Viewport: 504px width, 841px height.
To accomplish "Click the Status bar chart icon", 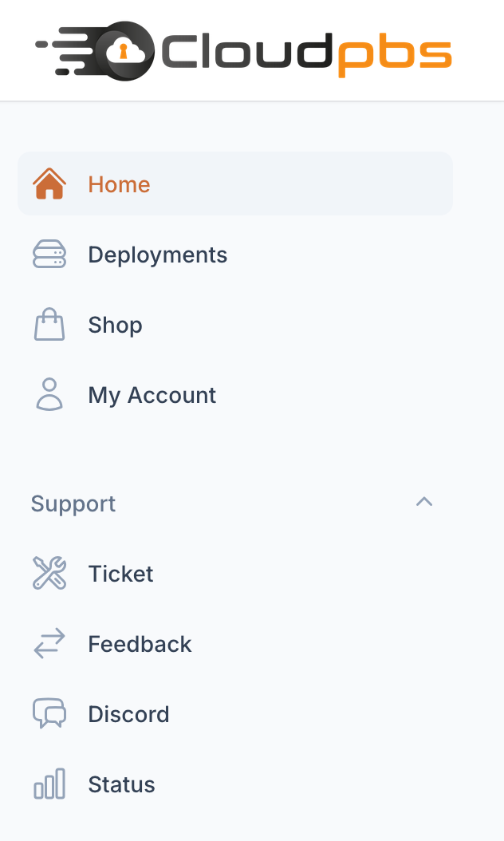I will coord(49,784).
